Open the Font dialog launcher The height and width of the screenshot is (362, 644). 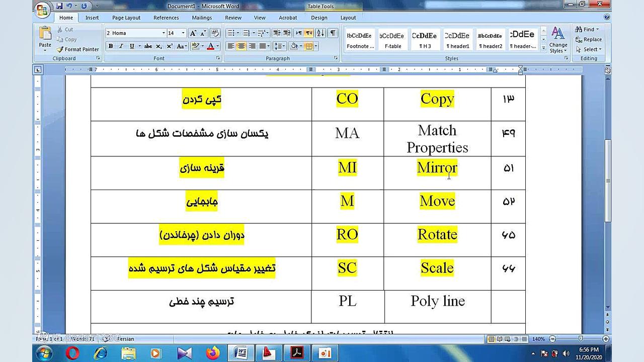coord(218,58)
